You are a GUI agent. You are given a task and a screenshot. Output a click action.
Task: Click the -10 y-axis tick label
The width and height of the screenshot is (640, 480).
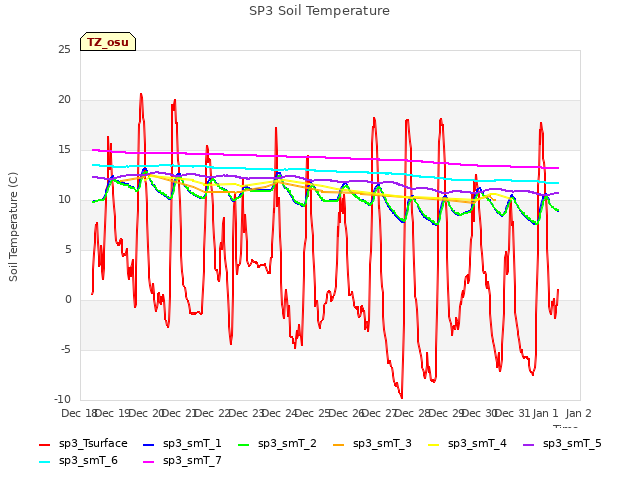tap(62, 399)
